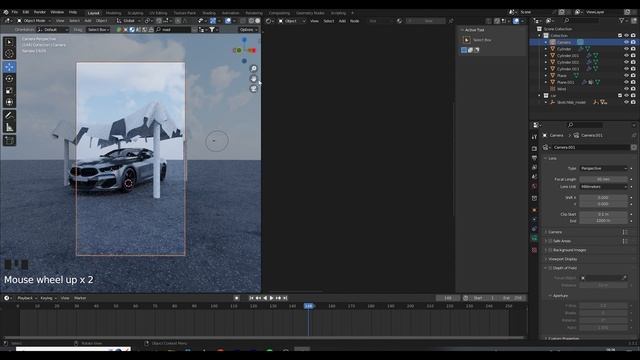Click the viewport zoom magnifier icon
Screen dimensions: 640x360
click(253, 68)
